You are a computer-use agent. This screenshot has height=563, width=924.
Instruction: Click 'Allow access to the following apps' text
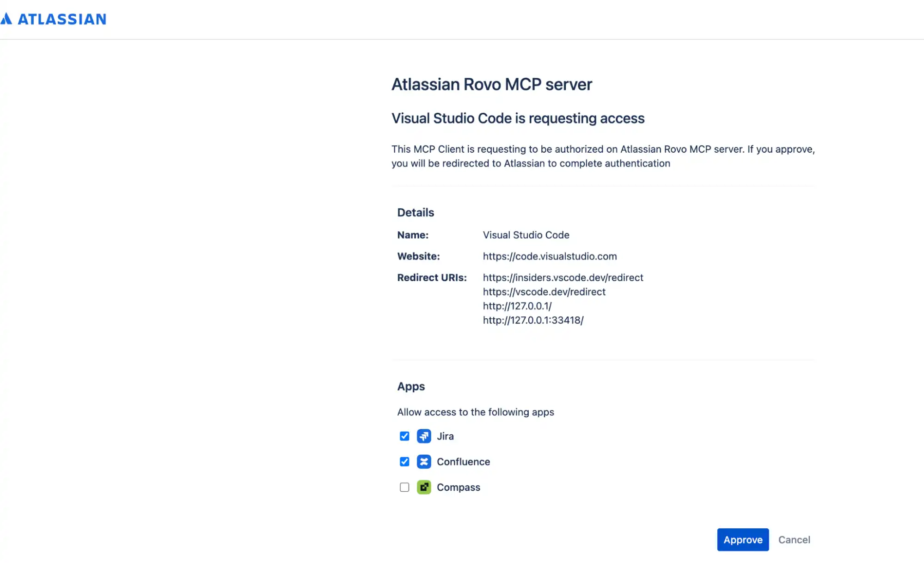click(x=476, y=412)
